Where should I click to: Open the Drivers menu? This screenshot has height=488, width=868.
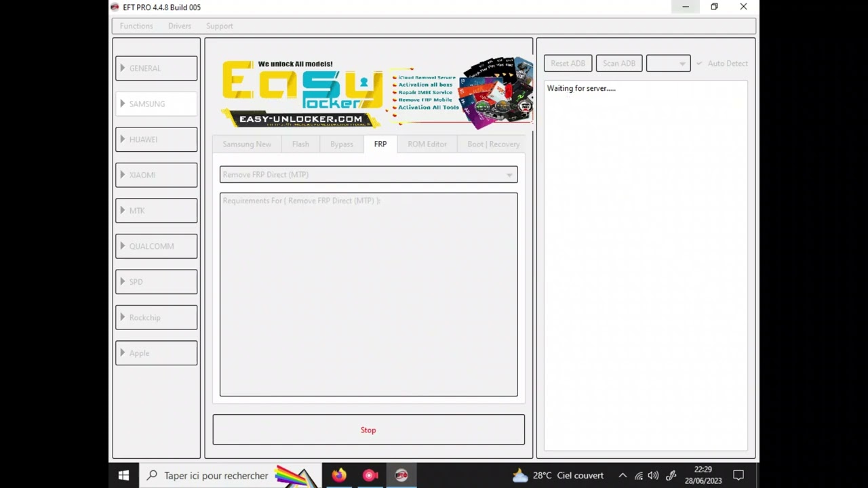pyautogui.click(x=180, y=26)
